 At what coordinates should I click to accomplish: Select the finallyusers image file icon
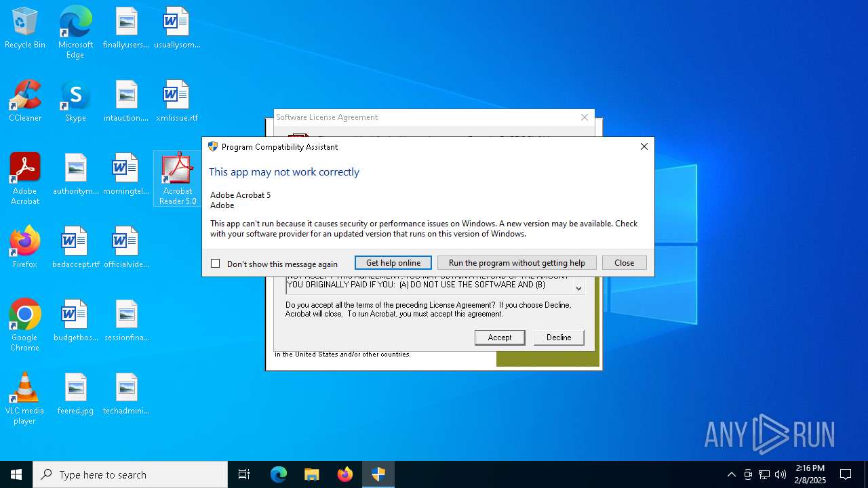pyautogui.click(x=126, y=28)
